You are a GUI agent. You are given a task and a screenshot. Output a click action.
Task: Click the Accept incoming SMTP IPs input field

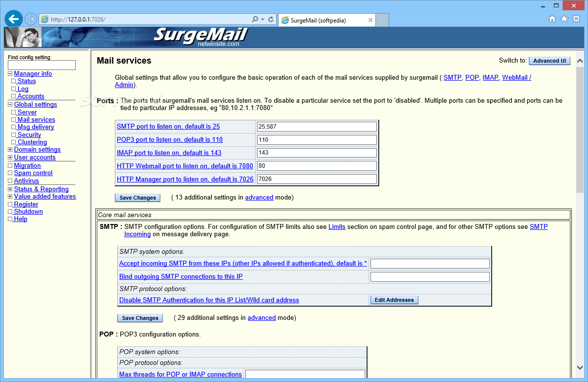tap(430, 264)
